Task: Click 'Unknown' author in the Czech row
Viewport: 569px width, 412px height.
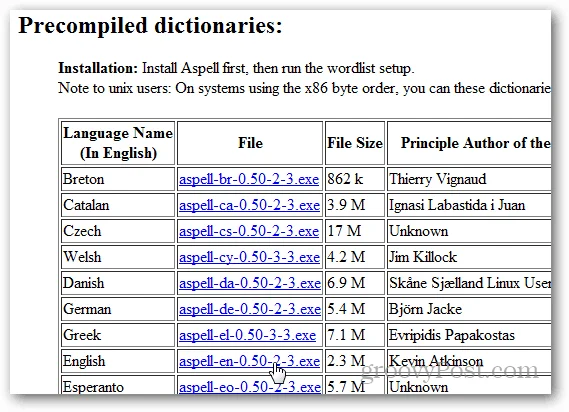Action: (x=419, y=231)
